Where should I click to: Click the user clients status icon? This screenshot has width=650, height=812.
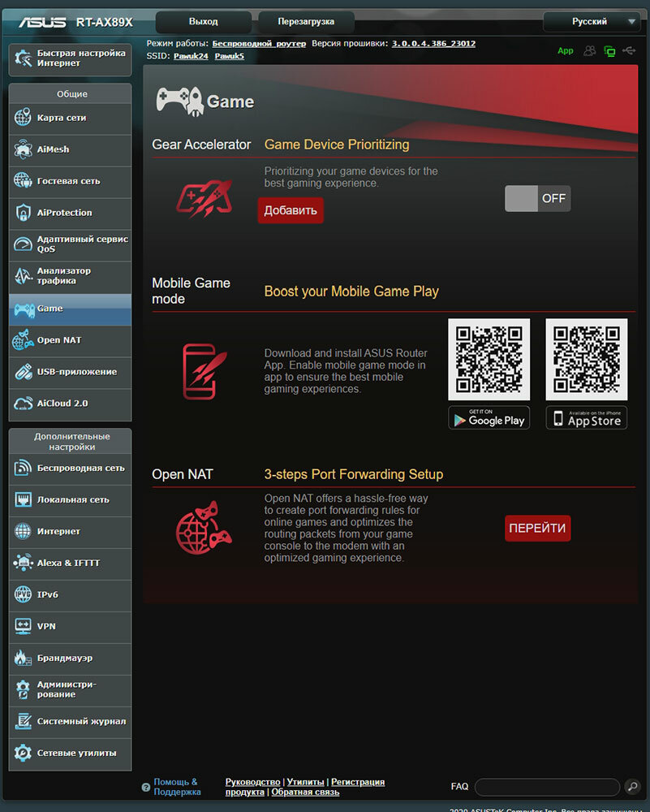[x=589, y=50]
